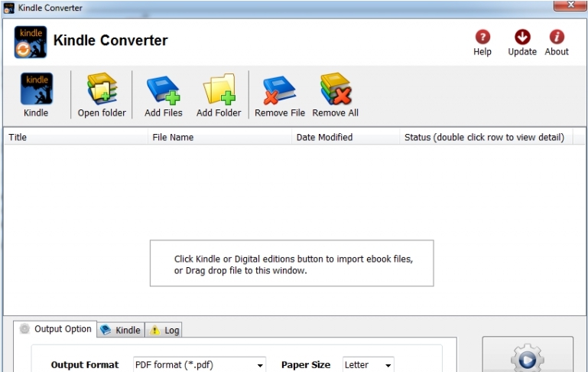Viewport: 588px width, 372px height.
Task: Sort by the Title column header
Action: (76, 137)
